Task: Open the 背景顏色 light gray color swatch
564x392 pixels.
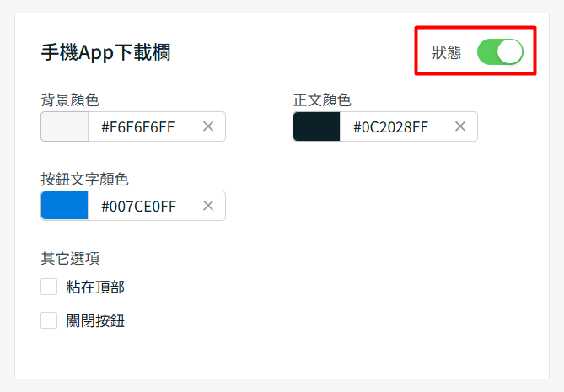Action: [65, 127]
